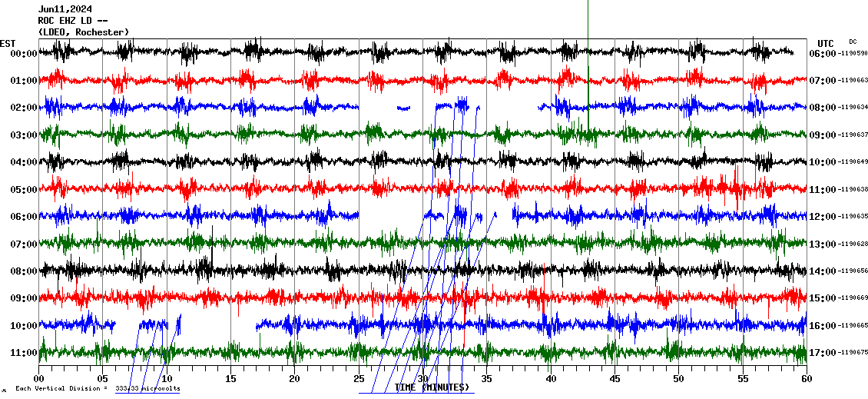This screenshot has width=868, height=399.
Task: Select the 00:00 EST row label
Action: click(24, 54)
